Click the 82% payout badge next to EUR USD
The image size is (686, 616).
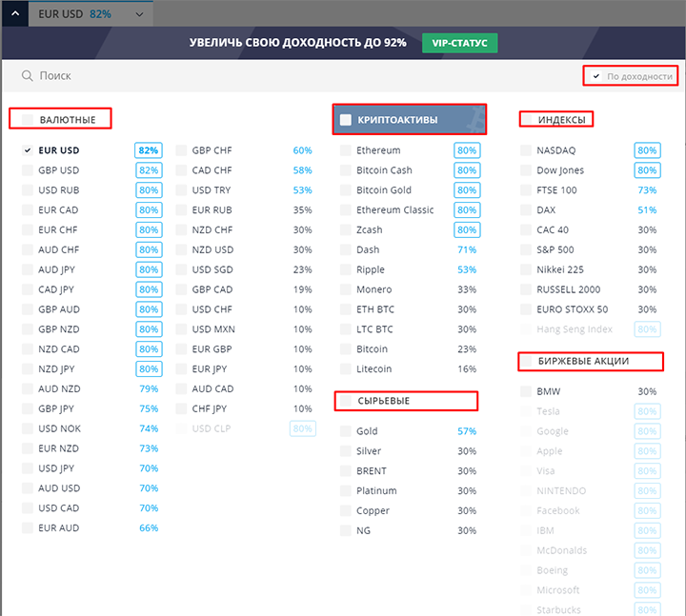point(148,150)
